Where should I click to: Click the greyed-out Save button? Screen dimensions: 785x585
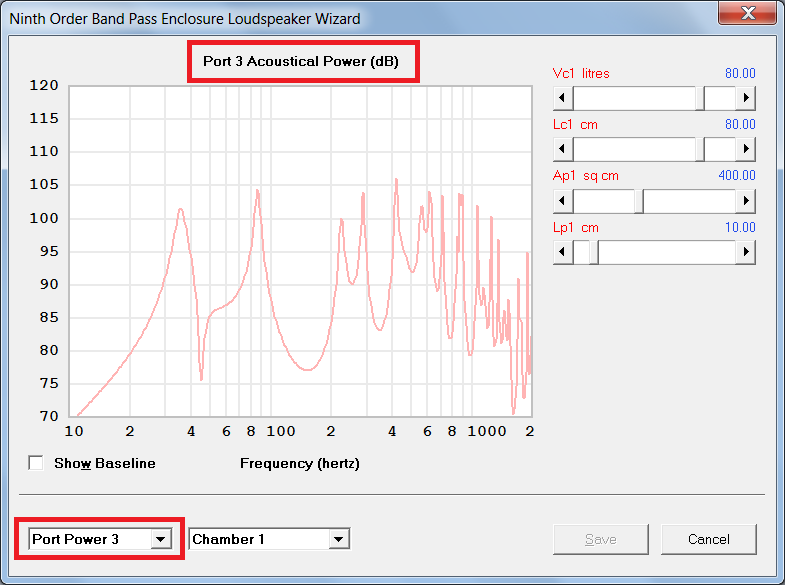[x=601, y=539]
